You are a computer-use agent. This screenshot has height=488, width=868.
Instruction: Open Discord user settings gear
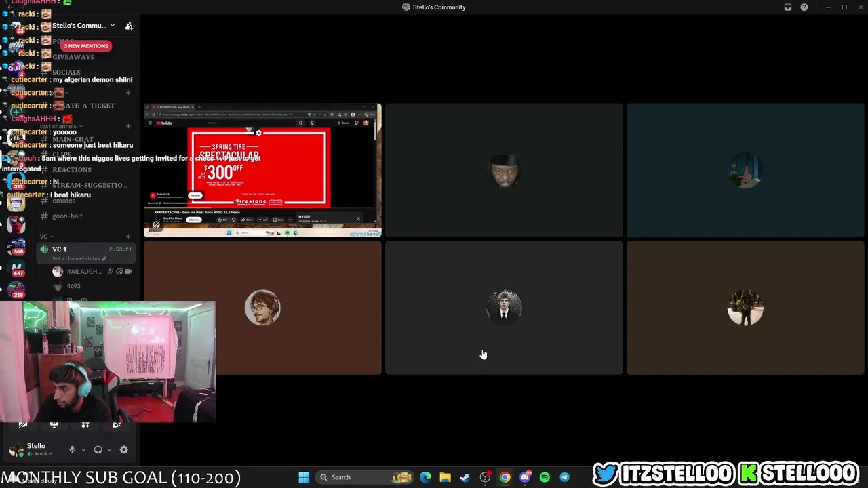pos(123,449)
